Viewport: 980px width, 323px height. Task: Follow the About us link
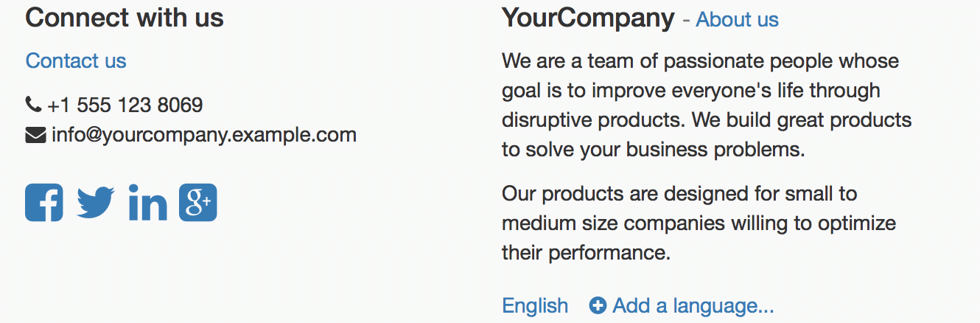click(737, 19)
